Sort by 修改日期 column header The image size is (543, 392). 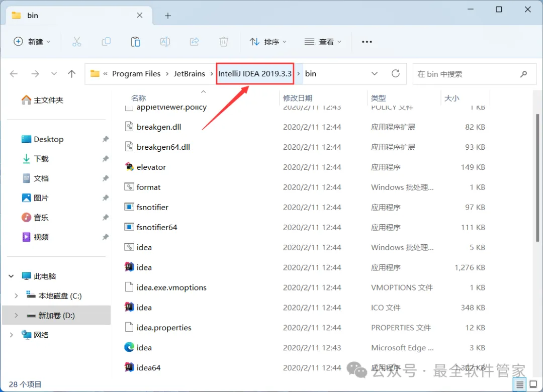tap(298, 98)
